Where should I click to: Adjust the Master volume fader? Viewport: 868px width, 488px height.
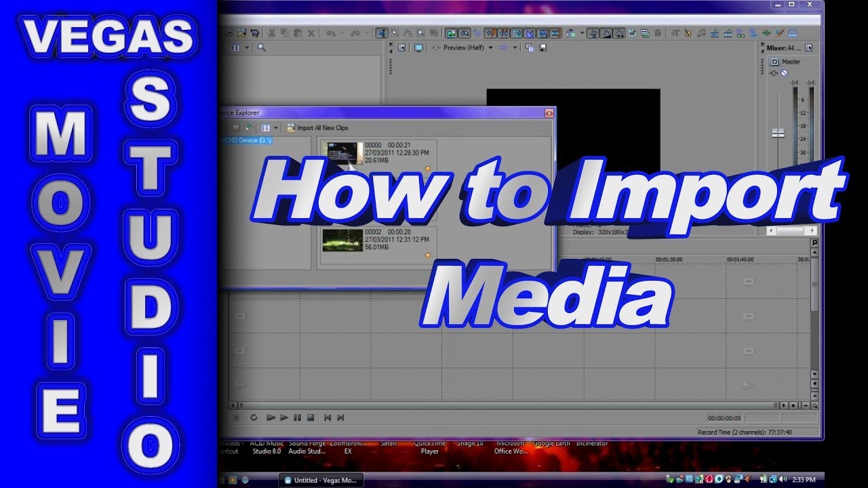(x=778, y=133)
